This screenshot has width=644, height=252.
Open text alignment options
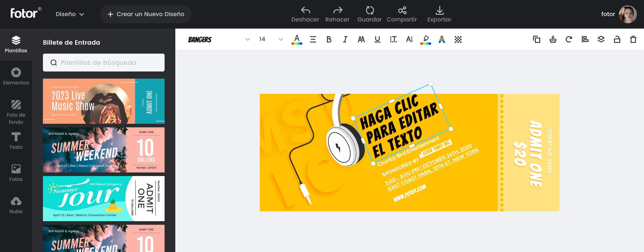[x=313, y=40]
